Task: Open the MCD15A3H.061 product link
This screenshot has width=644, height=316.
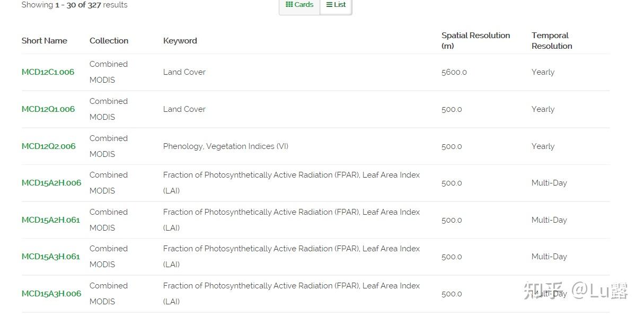Action: tap(50, 257)
